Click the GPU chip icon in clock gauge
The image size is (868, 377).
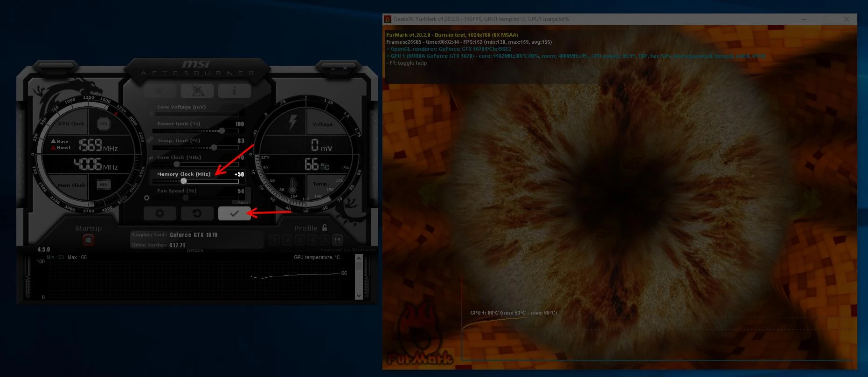click(x=104, y=123)
